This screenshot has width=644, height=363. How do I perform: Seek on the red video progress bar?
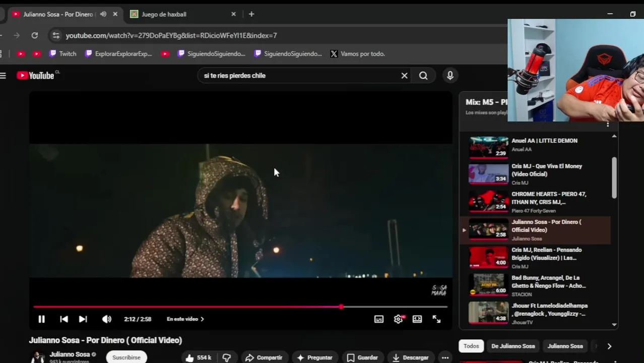(x=240, y=307)
